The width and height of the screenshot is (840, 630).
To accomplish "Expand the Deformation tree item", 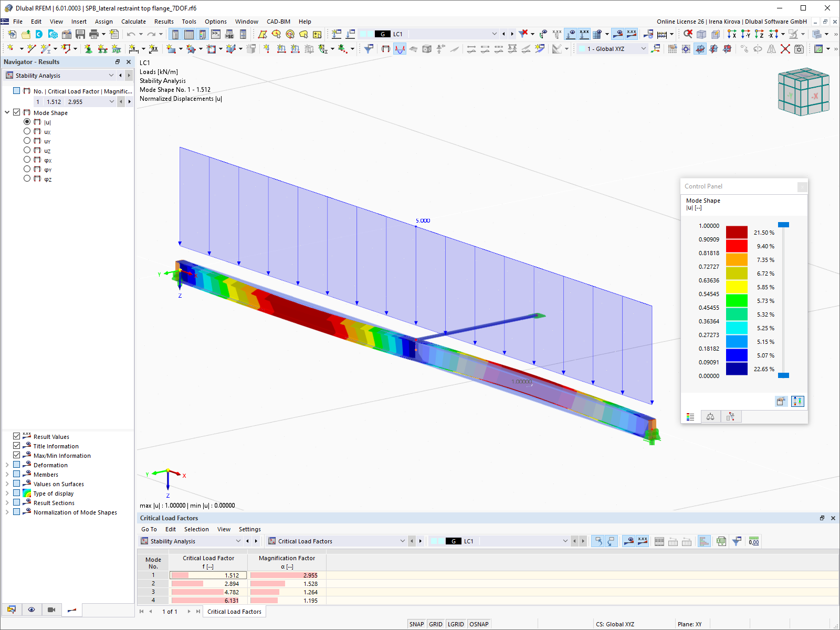I will click(x=6, y=465).
